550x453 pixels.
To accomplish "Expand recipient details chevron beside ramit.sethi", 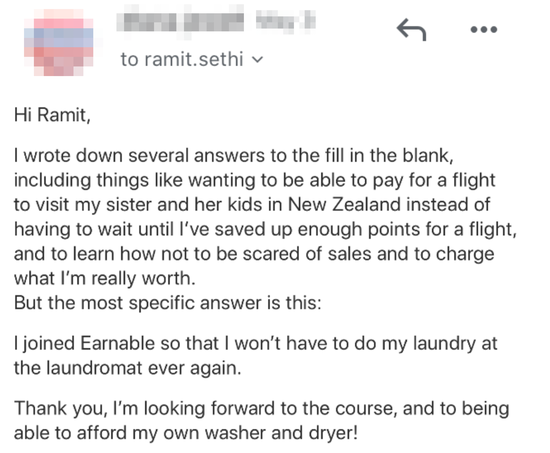I will [257, 60].
